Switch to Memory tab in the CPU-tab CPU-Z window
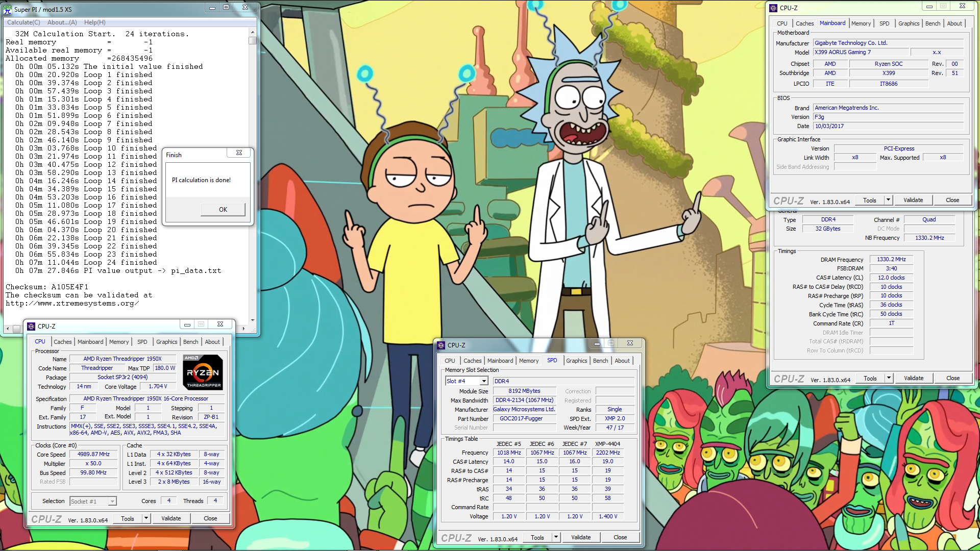Screen dimensions: 980x551 click(x=119, y=342)
